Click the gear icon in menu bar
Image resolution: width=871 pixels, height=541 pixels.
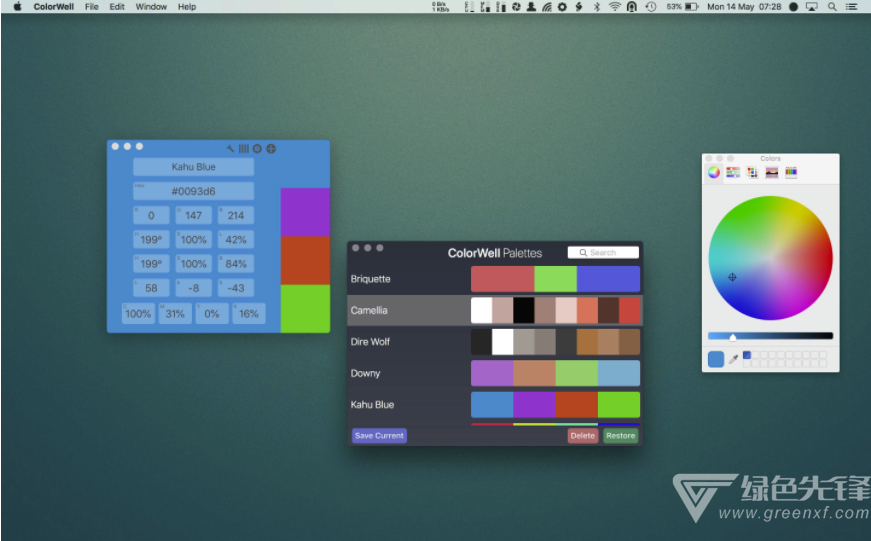coord(562,7)
